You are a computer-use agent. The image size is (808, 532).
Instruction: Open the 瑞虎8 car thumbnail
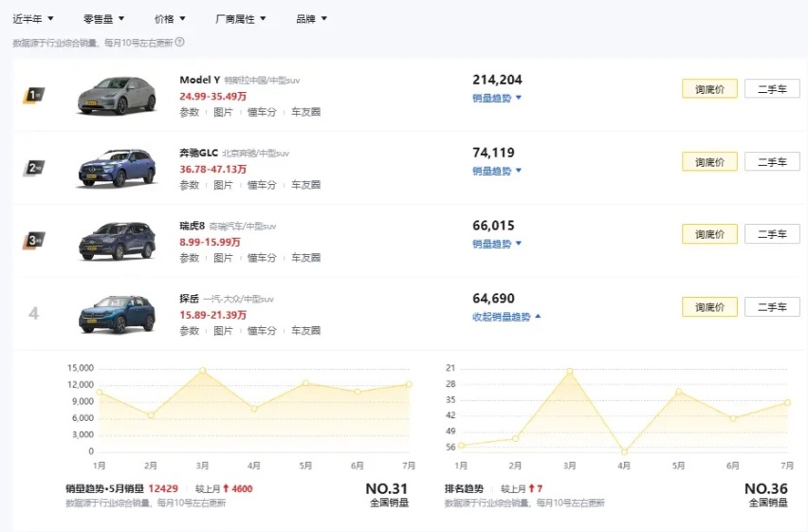117,241
